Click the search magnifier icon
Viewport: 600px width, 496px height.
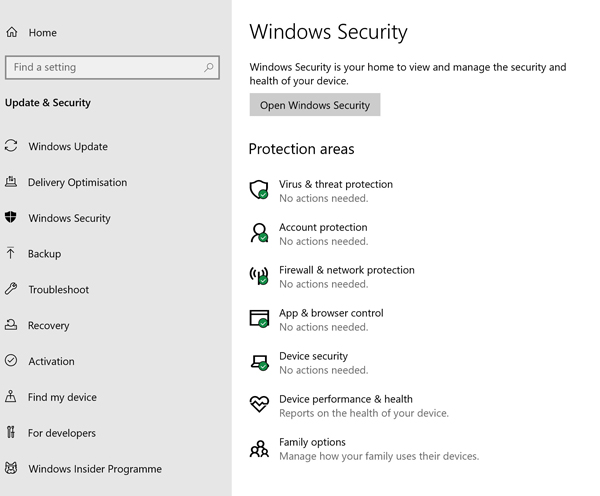(209, 67)
